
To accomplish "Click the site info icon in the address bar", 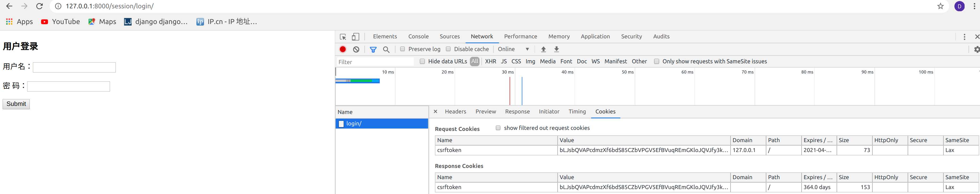I will tap(58, 6).
